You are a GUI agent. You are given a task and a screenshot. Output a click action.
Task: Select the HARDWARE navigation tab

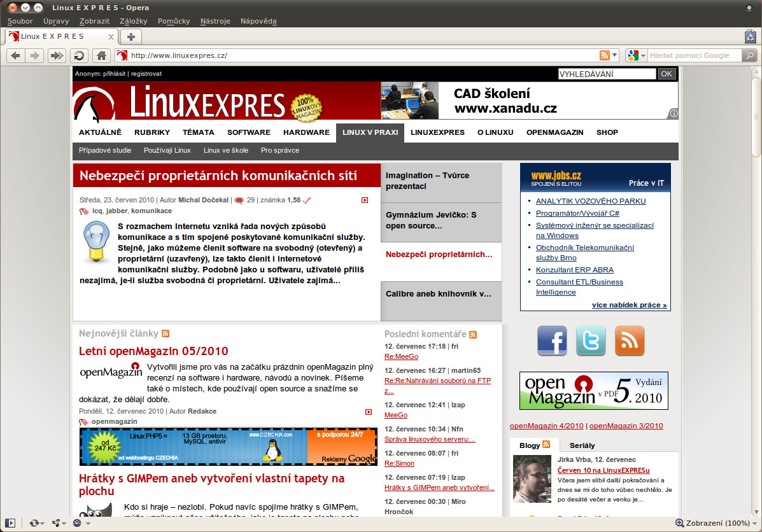coord(306,132)
